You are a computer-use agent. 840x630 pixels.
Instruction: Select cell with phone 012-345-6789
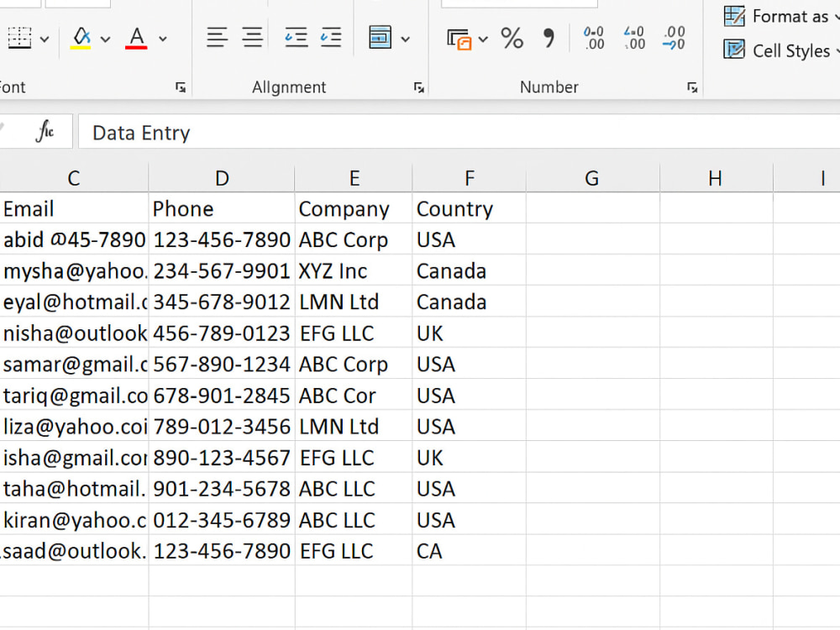222,520
